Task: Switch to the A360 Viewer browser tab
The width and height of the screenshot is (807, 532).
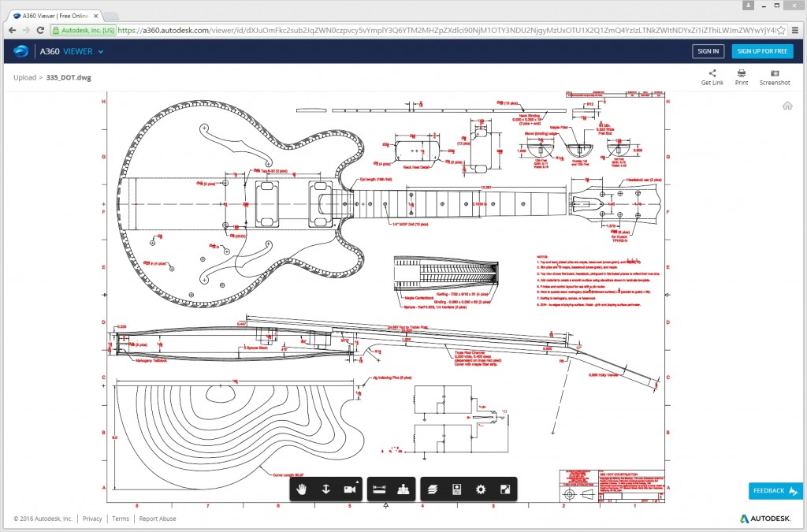Action: pyautogui.click(x=53, y=14)
